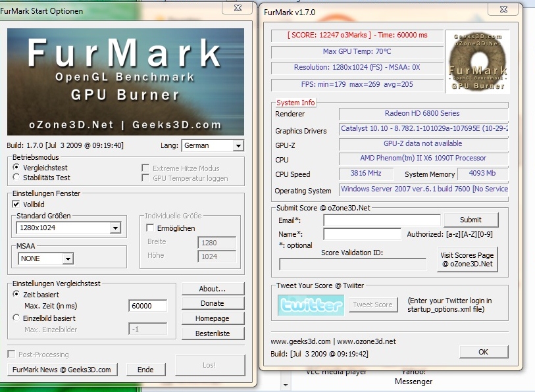535x392 pixels.
Task: Click the Ende button
Action: click(145, 370)
